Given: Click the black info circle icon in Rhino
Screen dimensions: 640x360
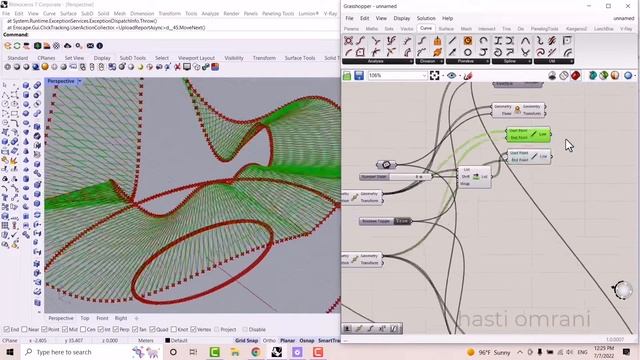Looking at the screenshot, I should (x=100, y=46).
